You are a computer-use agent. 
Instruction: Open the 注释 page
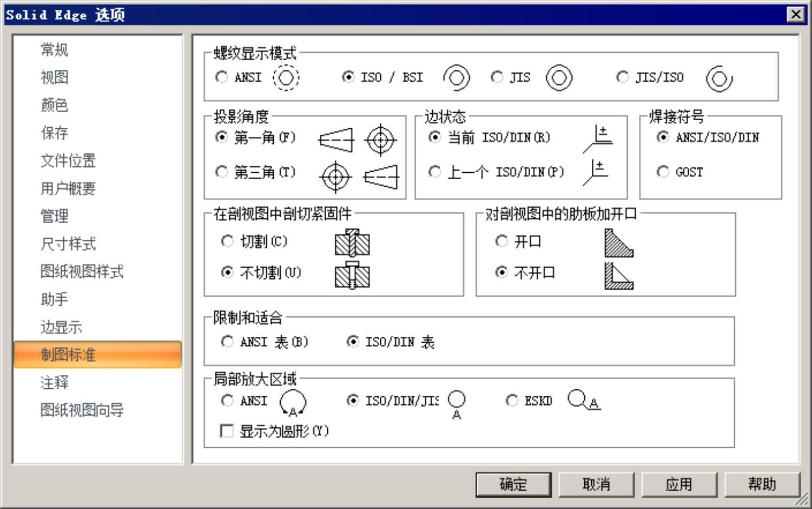98,382
